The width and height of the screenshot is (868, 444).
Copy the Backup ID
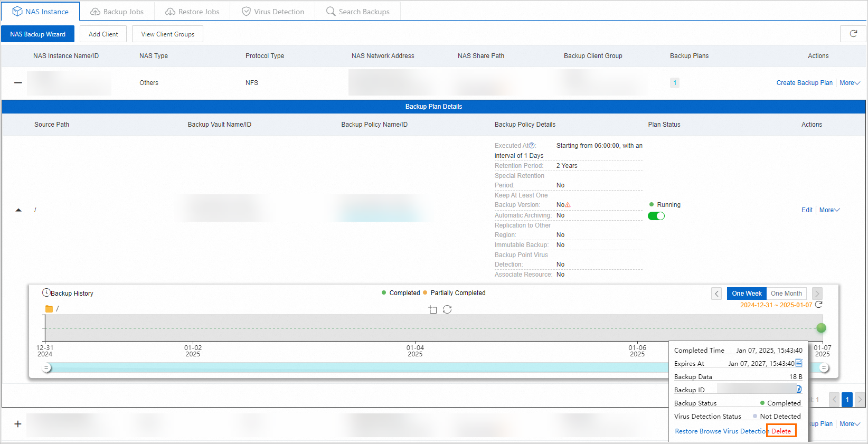(x=799, y=389)
